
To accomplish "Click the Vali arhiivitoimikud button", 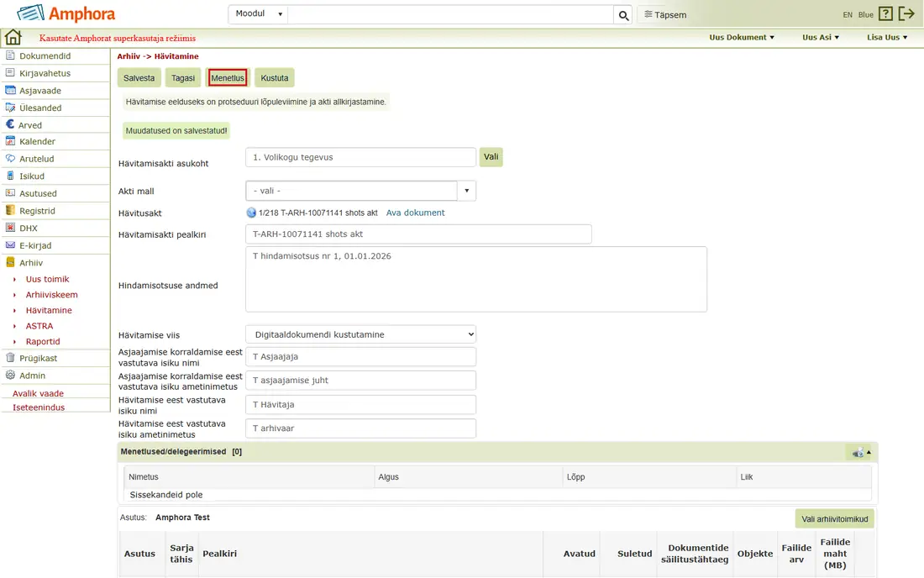I will coord(834,519).
